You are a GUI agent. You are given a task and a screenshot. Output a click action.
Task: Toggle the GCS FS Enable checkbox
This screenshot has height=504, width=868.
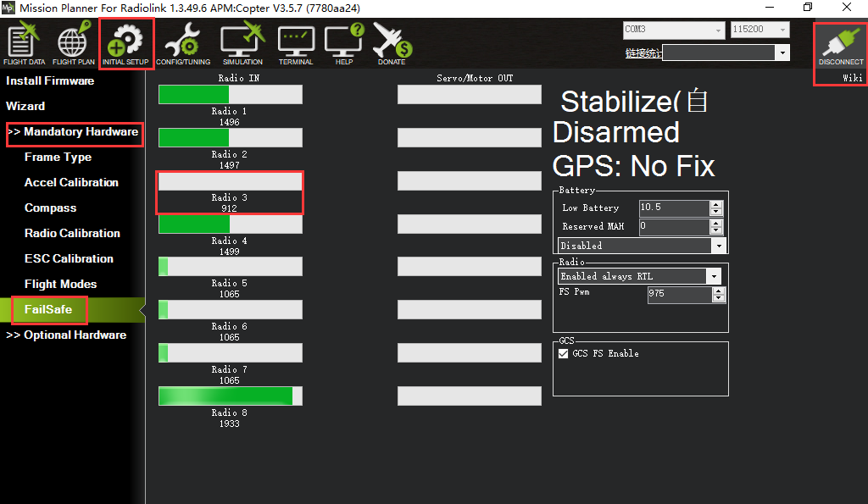pyautogui.click(x=564, y=354)
